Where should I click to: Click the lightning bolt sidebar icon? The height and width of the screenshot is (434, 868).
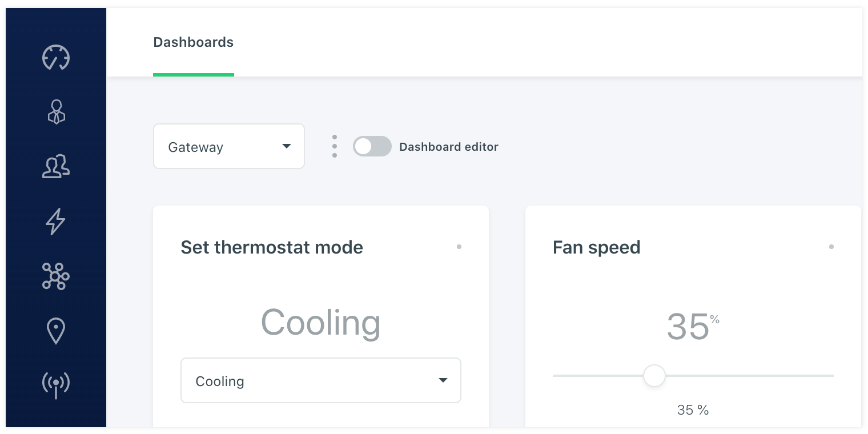click(56, 221)
